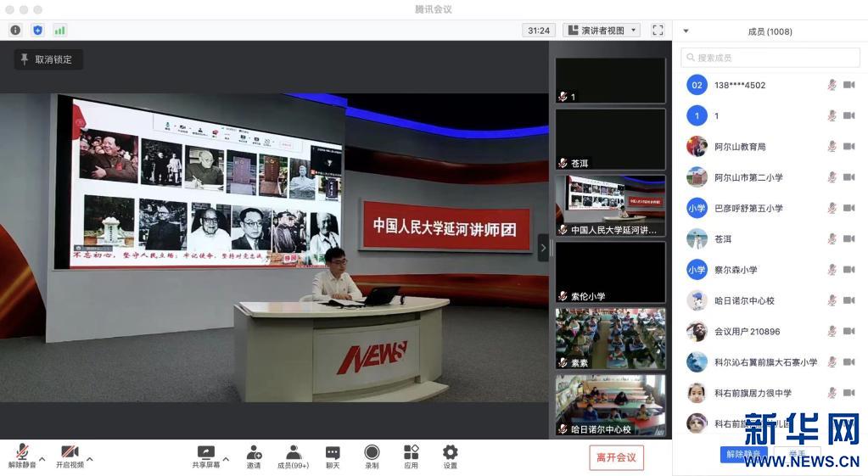Screen dimensions: 868x476
Task: Select member 察尔森小学 in list
Action: (770, 270)
